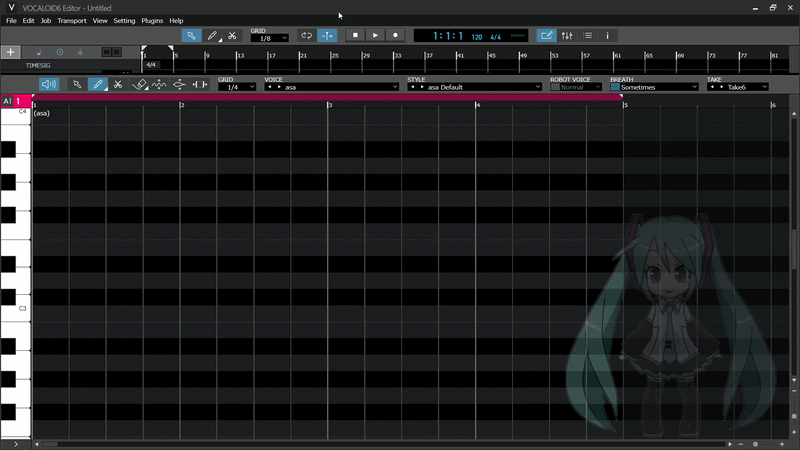Image resolution: width=800 pixels, height=450 pixels.
Task: Open the piano roll GRID 1/4 dropdown
Action: (237, 87)
